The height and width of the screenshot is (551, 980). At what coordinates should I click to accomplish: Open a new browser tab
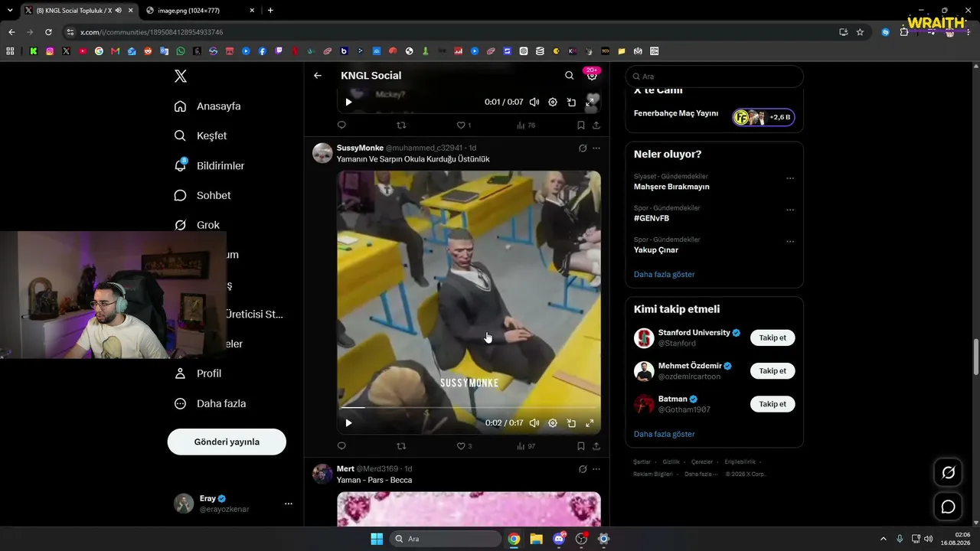point(270,10)
